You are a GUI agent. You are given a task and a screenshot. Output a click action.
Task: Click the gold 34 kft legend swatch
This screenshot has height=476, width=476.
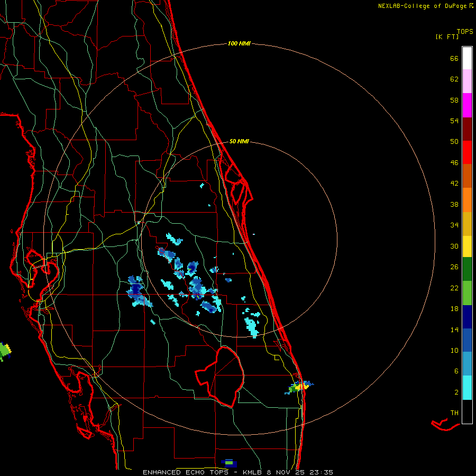[x=467, y=224]
